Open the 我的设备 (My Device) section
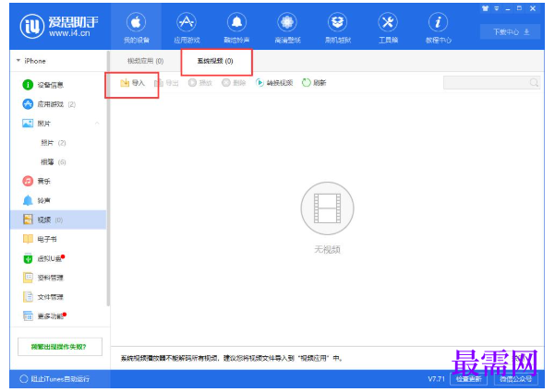This screenshot has height=392, width=555. [137, 28]
